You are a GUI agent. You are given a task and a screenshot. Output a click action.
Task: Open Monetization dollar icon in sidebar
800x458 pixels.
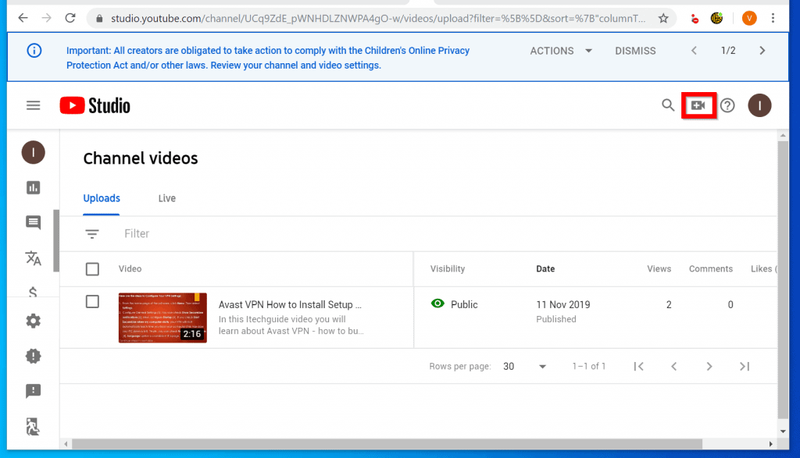33,292
